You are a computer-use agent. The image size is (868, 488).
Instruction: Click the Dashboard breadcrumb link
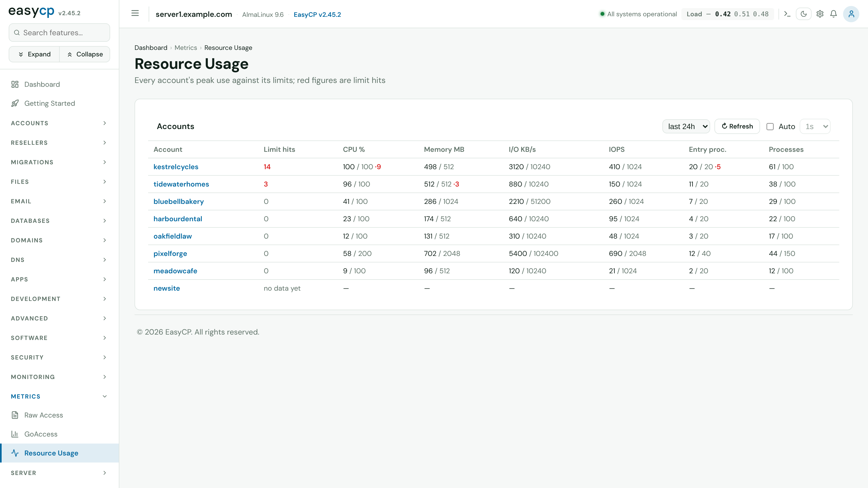151,47
